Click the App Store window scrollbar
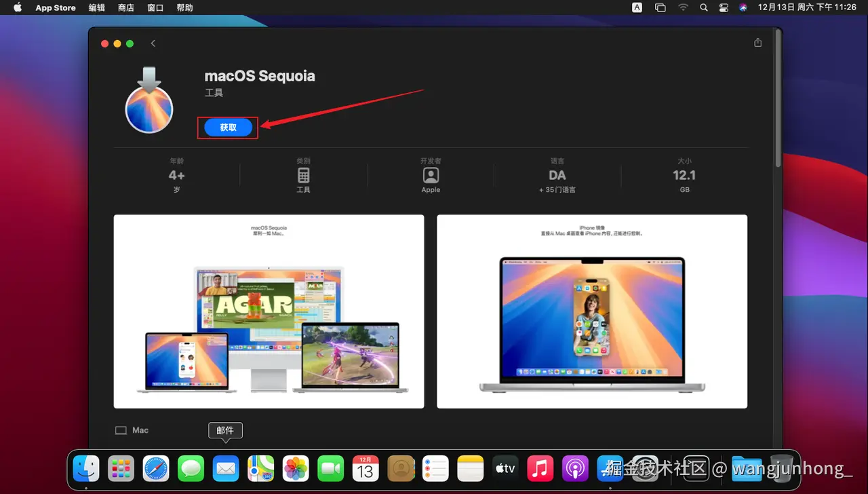The image size is (868, 494). 778,98
